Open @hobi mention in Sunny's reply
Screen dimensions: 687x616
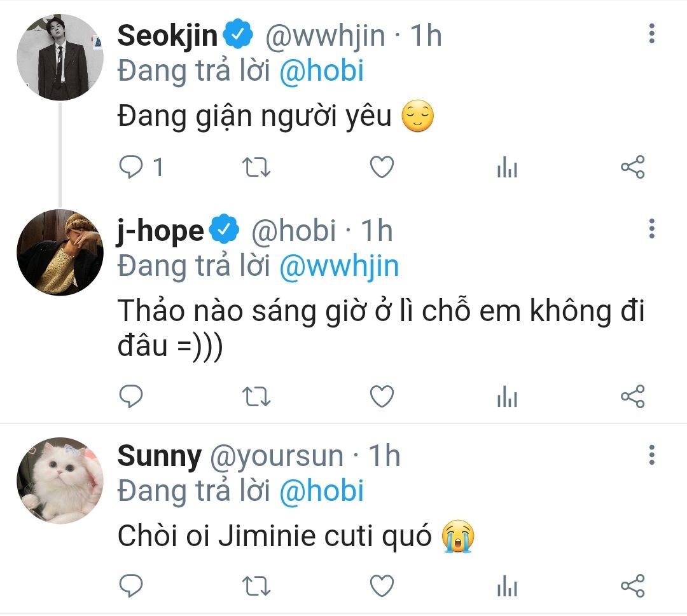321,491
